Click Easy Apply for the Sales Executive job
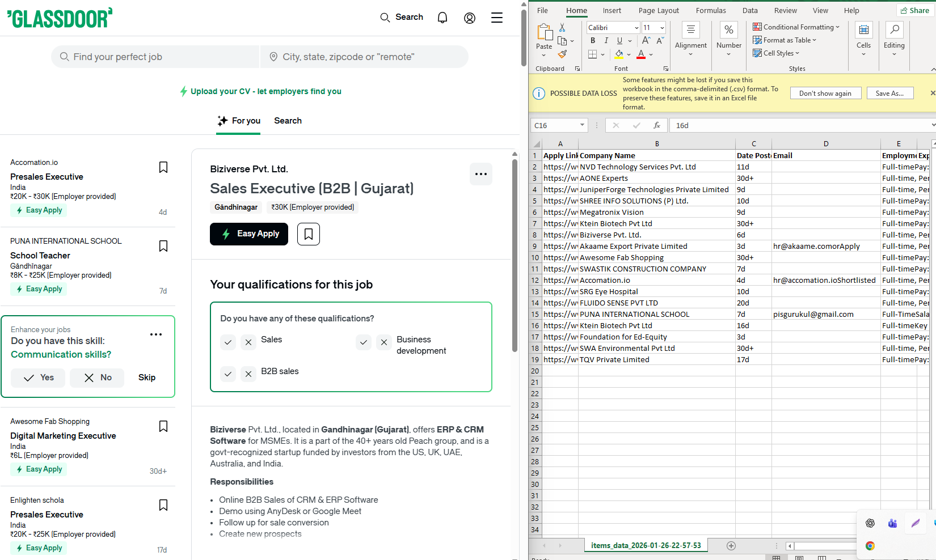936x560 pixels. 248,234
